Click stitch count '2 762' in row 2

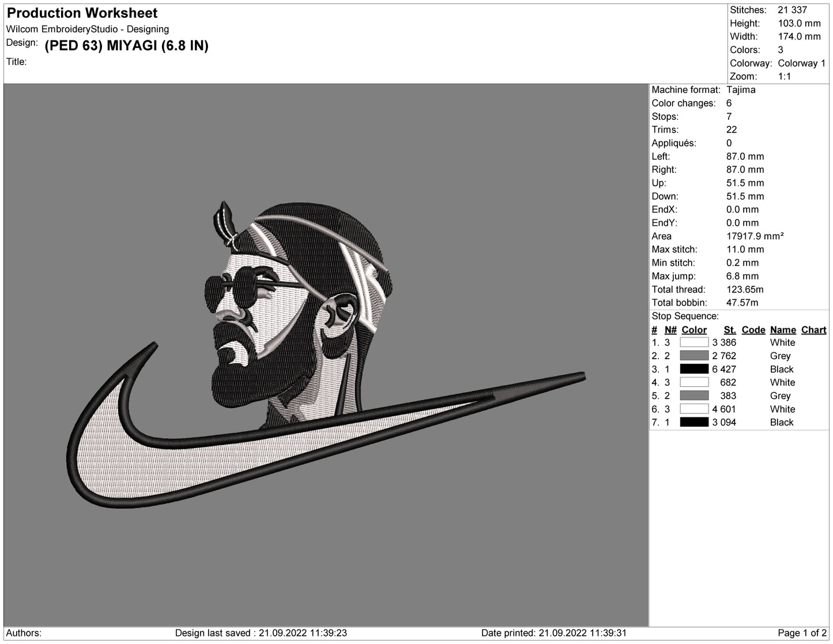[724, 356]
